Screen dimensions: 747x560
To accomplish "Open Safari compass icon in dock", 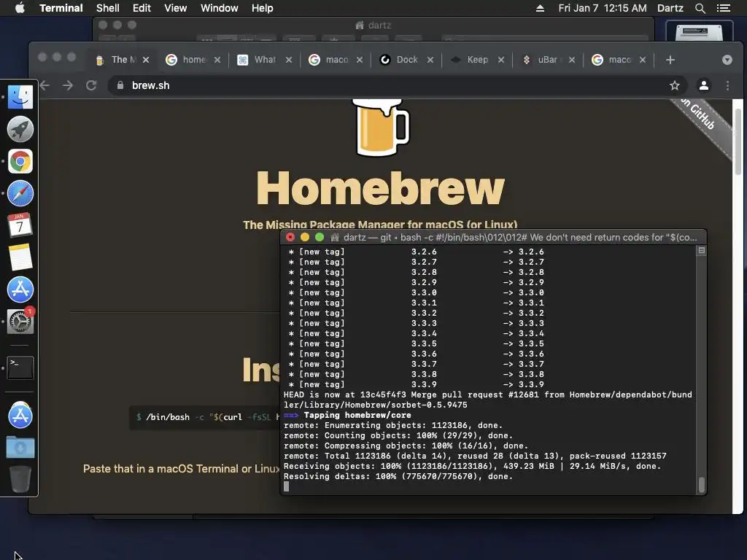I will coord(20,193).
